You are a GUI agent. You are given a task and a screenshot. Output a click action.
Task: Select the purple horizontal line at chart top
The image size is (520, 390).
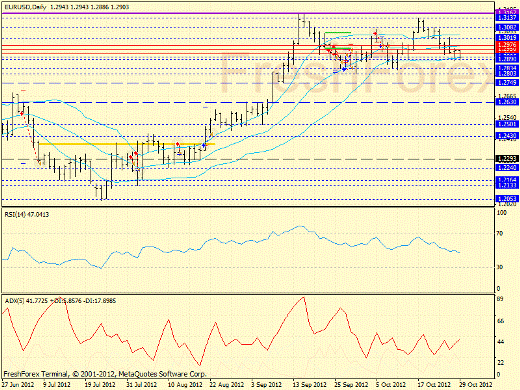[x=248, y=13]
